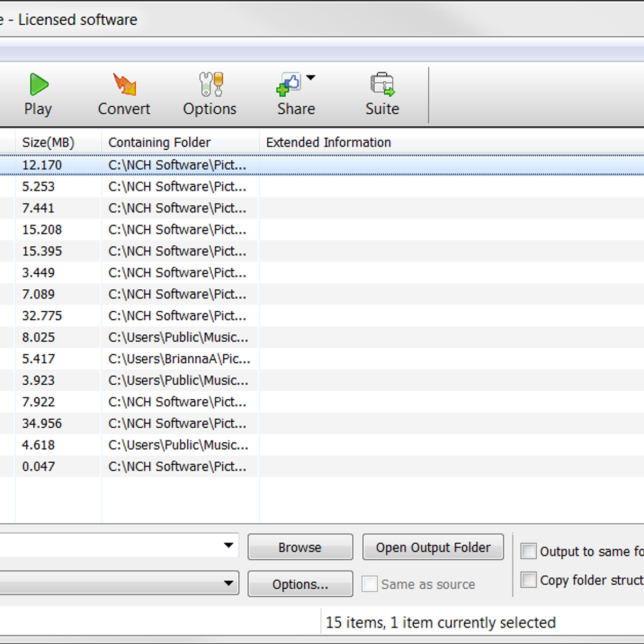644x644 pixels.
Task: Check the Same as source option
Action: coord(370,584)
